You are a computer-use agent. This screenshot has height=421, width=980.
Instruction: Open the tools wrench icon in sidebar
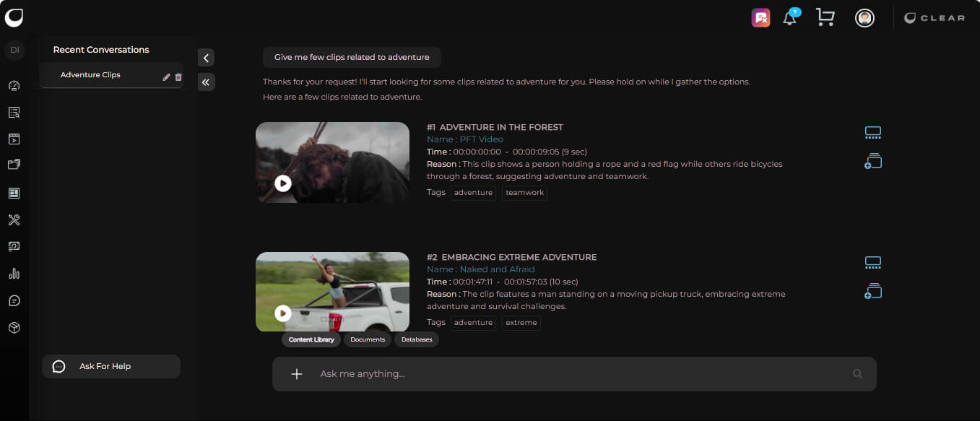click(x=14, y=220)
